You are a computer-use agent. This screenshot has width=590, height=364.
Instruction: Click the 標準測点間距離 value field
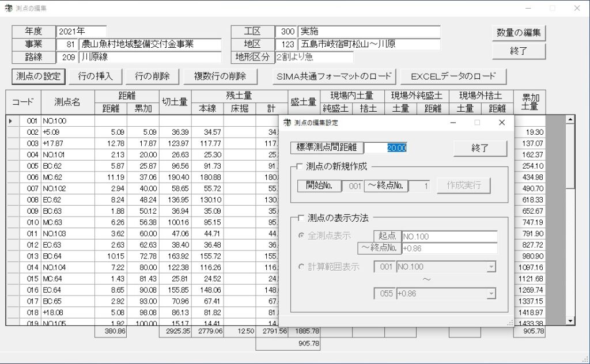point(385,148)
